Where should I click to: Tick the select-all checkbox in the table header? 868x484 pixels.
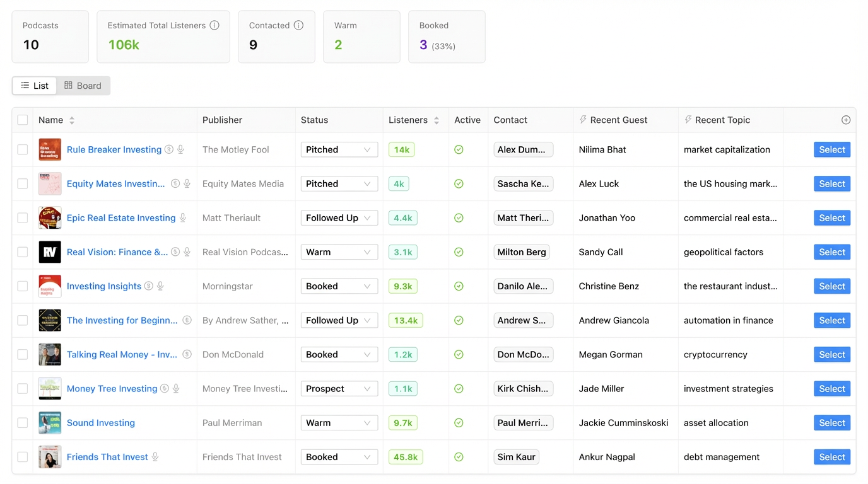point(23,120)
